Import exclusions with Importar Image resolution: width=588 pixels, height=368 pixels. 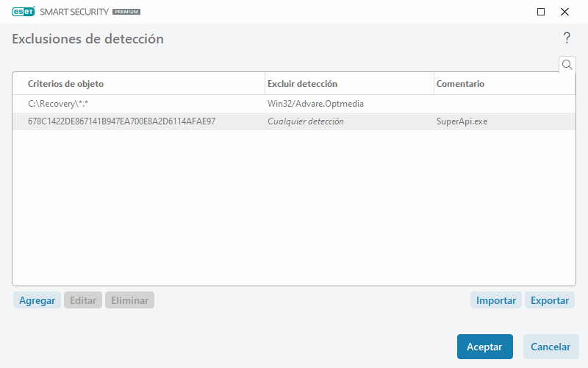pos(495,300)
